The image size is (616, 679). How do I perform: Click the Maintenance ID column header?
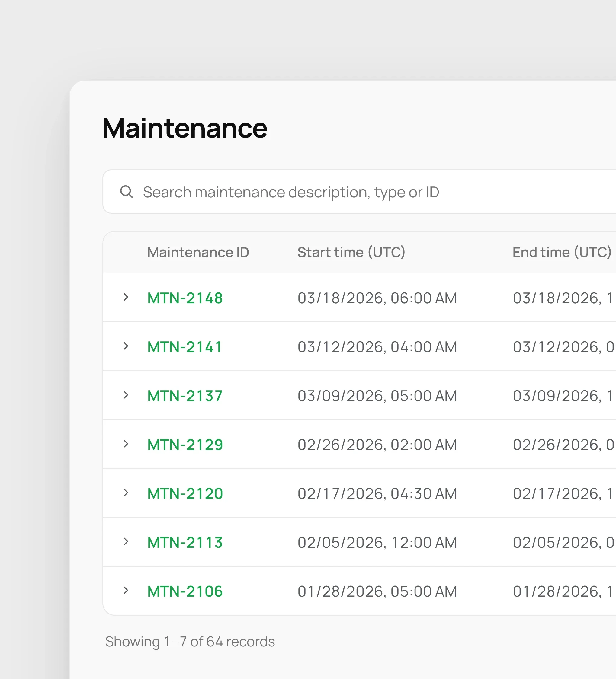click(198, 252)
